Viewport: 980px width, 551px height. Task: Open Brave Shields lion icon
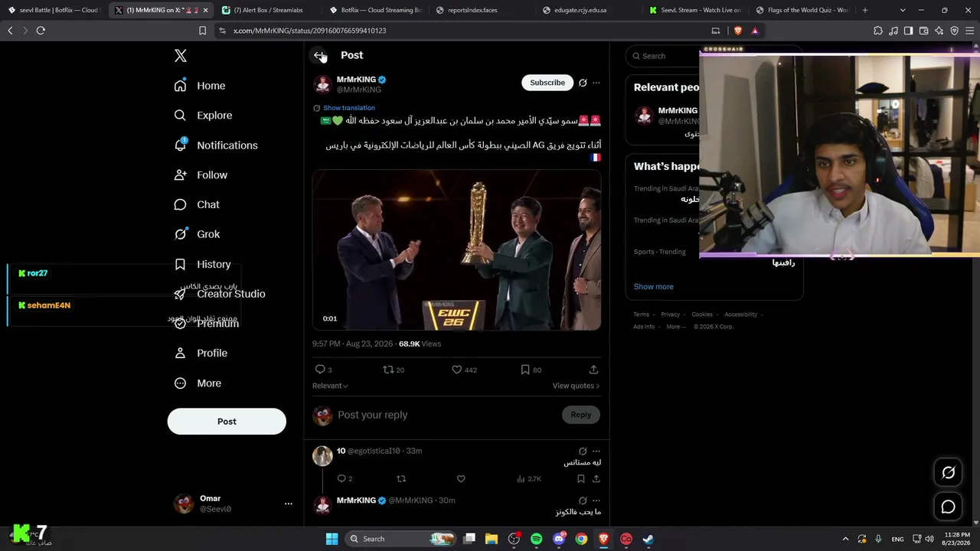(738, 31)
